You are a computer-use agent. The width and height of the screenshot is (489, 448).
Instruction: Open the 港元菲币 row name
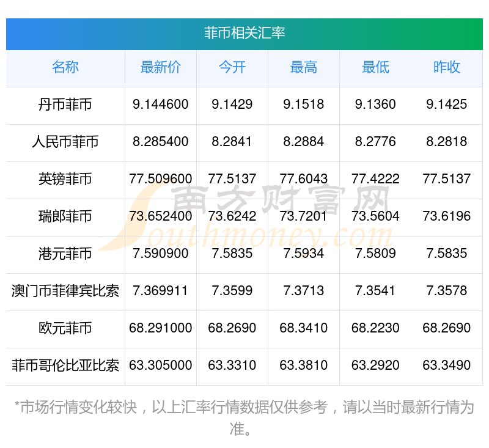point(65,254)
